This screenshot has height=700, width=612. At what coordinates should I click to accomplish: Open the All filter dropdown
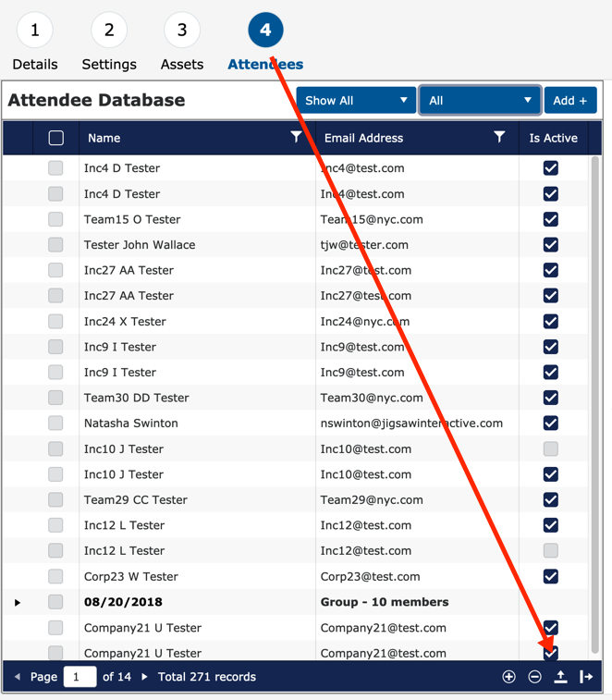pos(479,100)
